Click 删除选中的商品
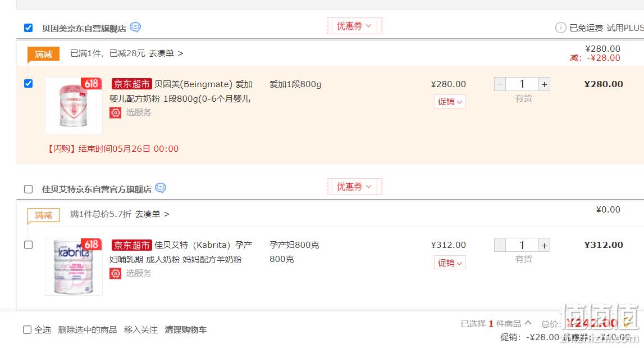Viewport: 644px width, 348px height. point(88,330)
